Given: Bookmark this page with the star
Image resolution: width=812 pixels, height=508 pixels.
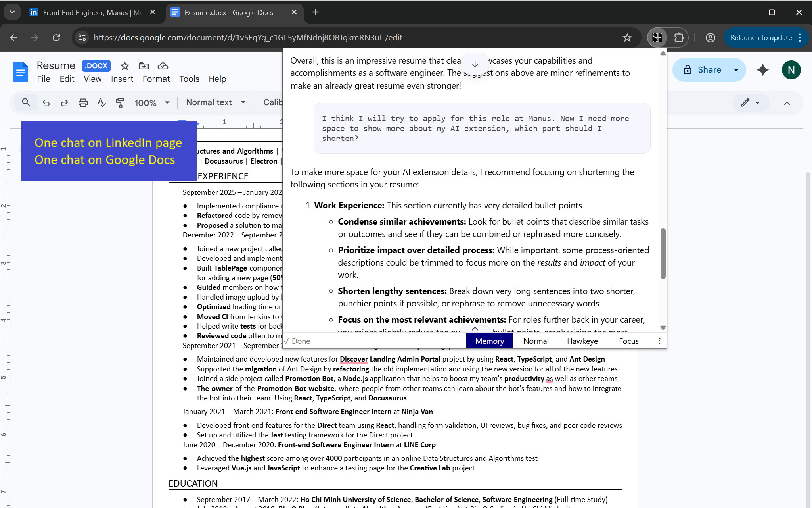Looking at the screenshot, I should click(x=628, y=37).
